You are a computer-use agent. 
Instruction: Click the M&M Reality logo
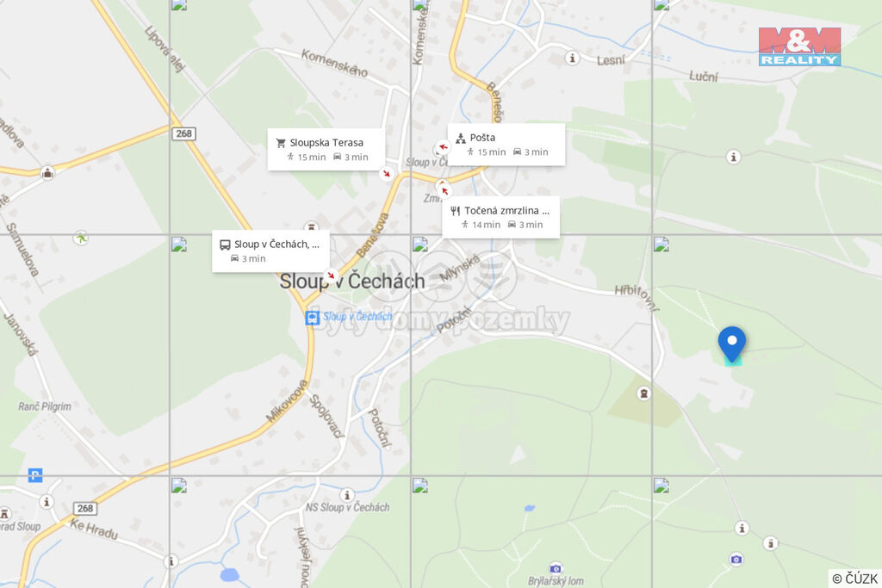click(x=799, y=46)
